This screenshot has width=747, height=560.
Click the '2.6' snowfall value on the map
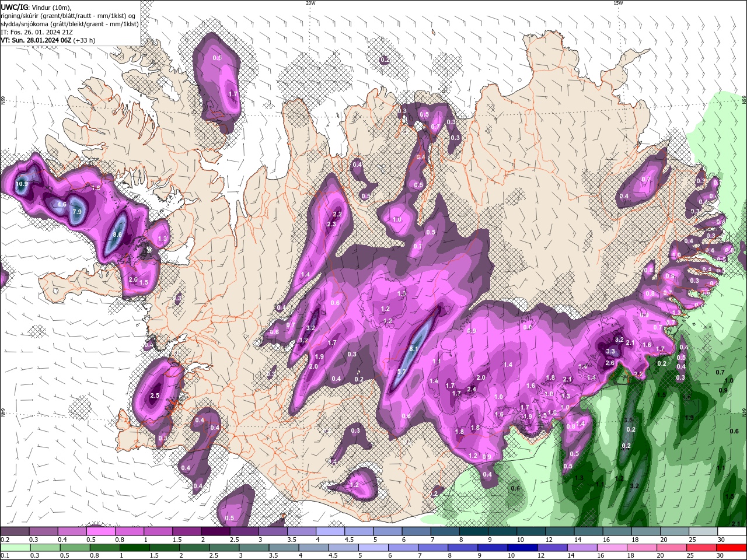click(x=610, y=363)
